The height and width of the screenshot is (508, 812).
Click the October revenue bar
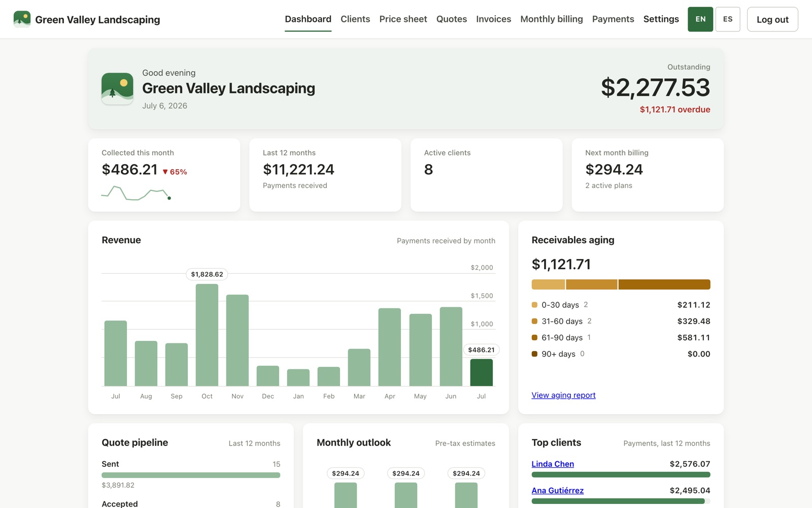tap(207, 335)
